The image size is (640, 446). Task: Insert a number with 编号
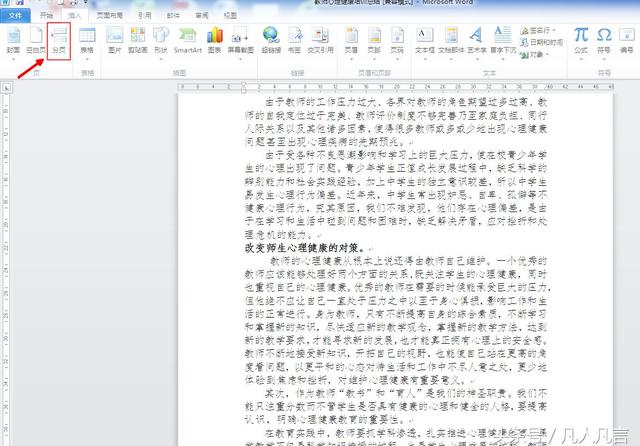click(627, 41)
